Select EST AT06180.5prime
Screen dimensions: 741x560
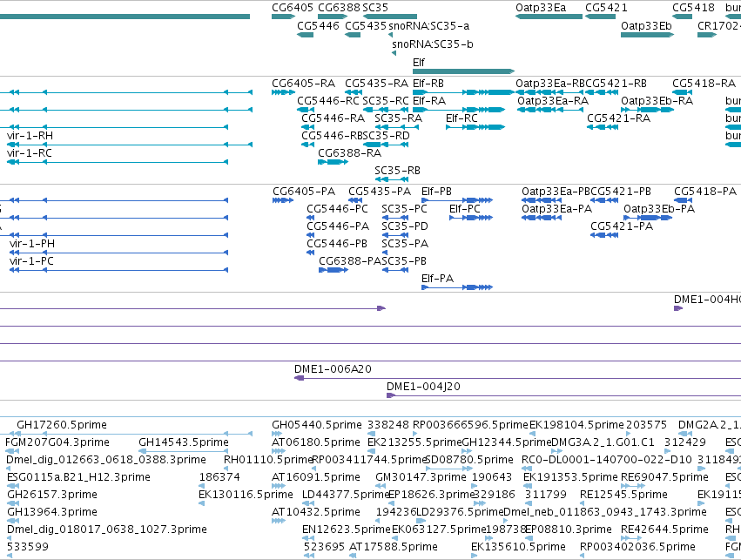316,442
